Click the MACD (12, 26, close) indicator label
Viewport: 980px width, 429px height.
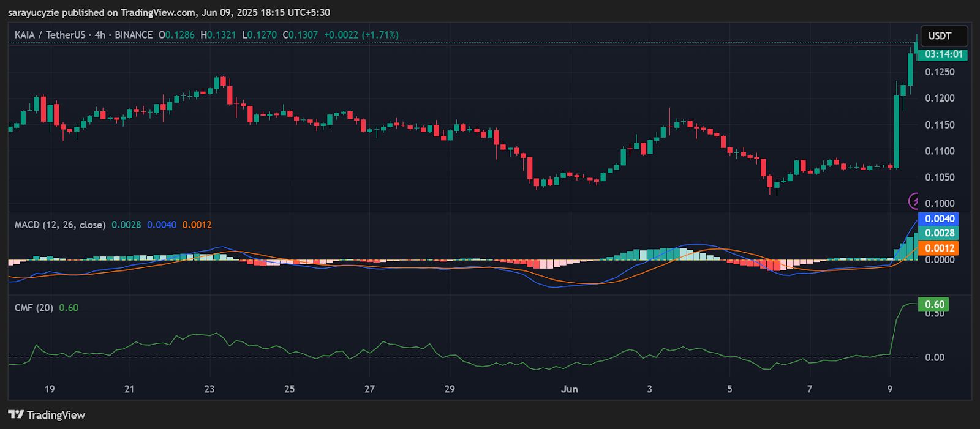[60, 225]
